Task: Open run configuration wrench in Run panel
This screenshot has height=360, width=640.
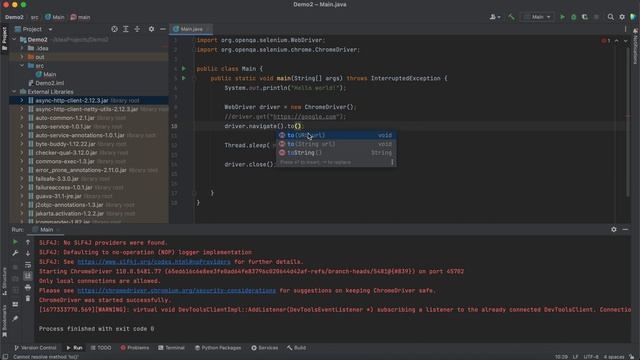Action: [x=15, y=253]
